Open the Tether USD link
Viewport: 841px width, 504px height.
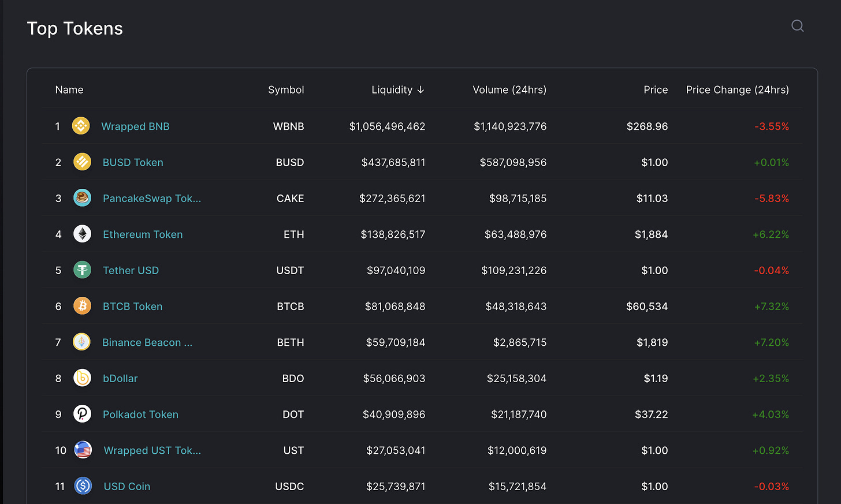click(131, 270)
